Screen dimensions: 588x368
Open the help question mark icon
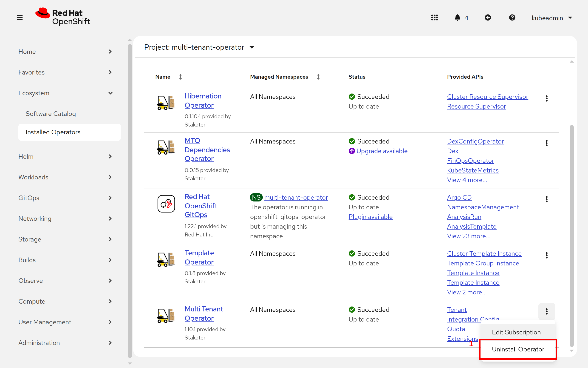click(512, 18)
